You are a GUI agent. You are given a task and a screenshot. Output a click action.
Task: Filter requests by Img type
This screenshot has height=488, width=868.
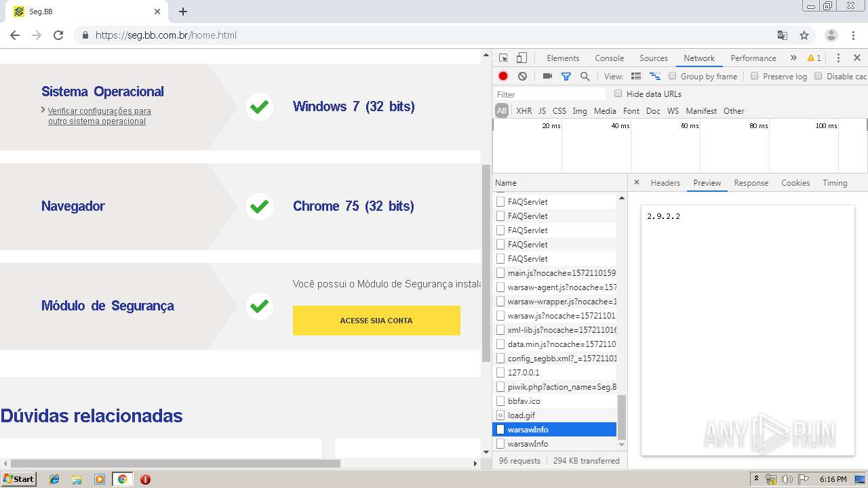(x=580, y=111)
